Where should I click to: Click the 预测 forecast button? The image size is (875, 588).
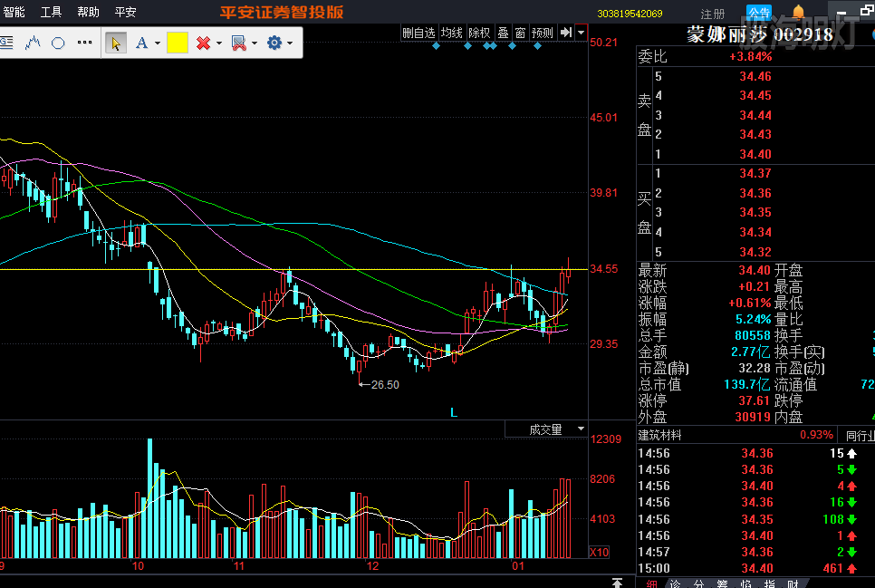click(x=543, y=33)
